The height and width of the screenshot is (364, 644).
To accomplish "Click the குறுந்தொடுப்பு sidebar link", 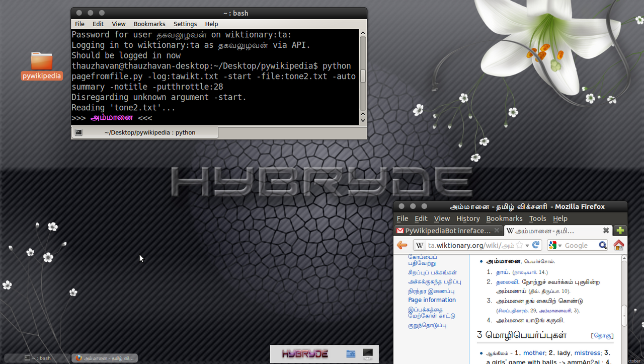I will pos(427,326).
